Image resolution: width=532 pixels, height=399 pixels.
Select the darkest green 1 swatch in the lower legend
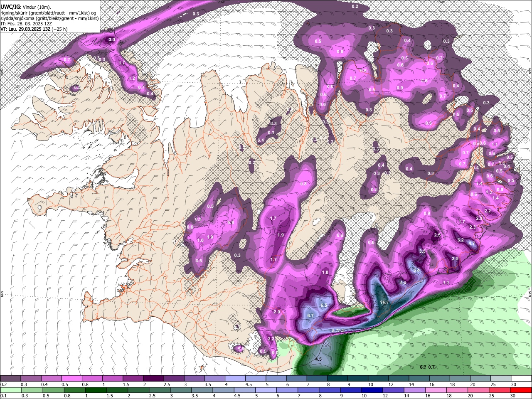[x=96, y=390]
